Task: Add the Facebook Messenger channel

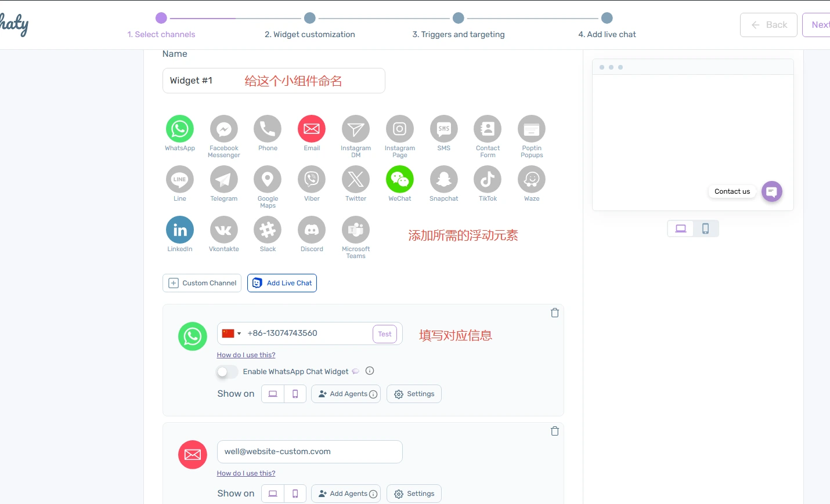Action: 223,129
